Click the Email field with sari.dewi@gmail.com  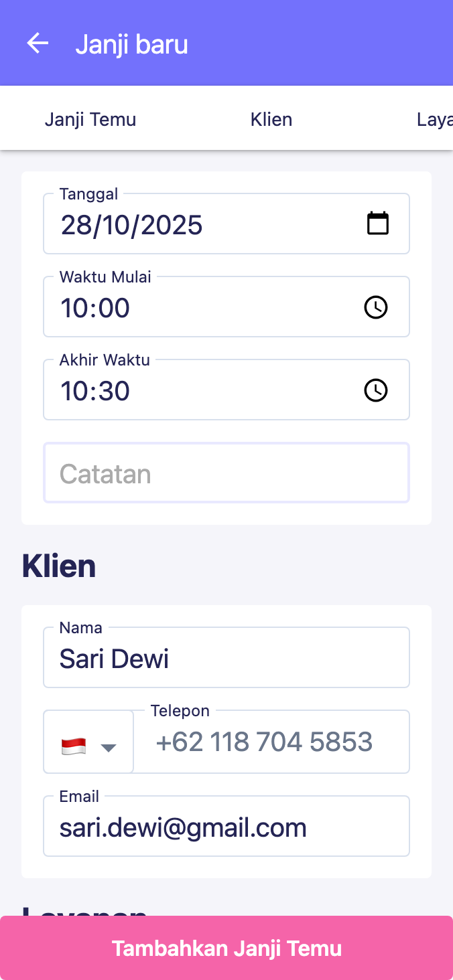click(226, 828)
